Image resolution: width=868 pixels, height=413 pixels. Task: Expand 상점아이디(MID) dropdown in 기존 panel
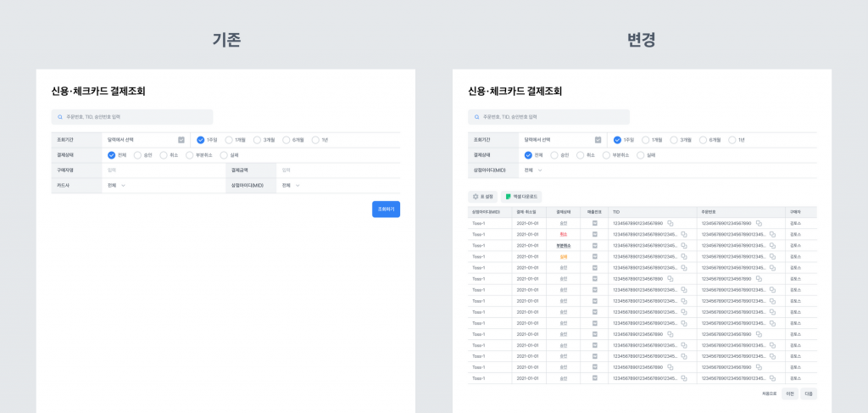(x=292, y=186)
